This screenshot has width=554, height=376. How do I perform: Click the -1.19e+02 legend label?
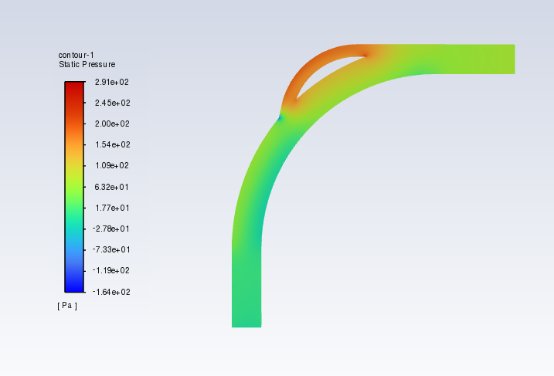coord(111,271)
